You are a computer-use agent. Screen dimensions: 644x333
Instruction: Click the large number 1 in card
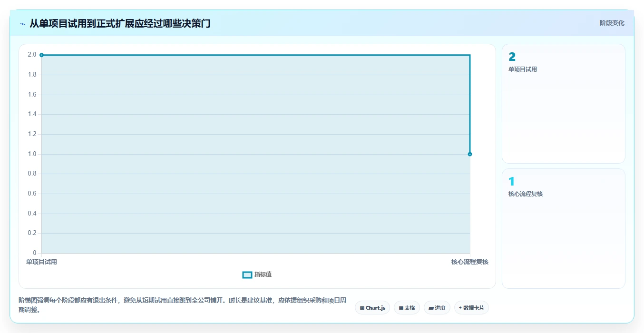click(512, 182)
